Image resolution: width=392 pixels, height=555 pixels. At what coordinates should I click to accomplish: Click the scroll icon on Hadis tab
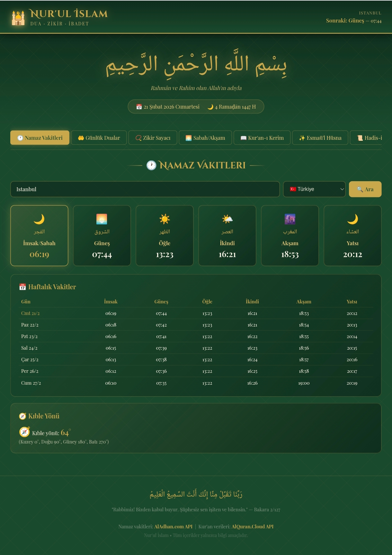click(x=360, y=138)
